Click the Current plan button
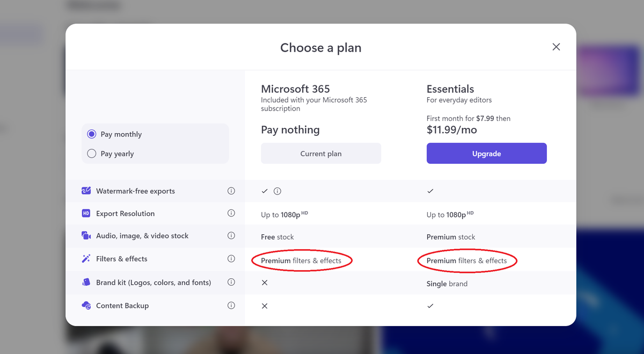The image size is (644, 354). [x=321, y=153]
